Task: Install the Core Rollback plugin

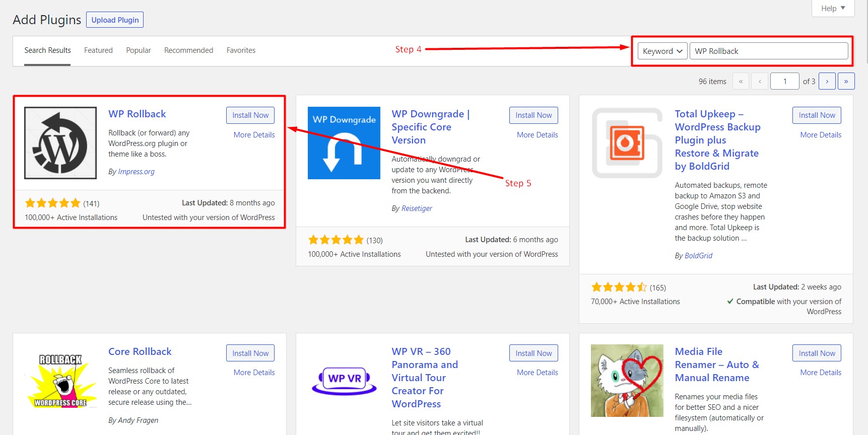Action: (x=250, y=353)
